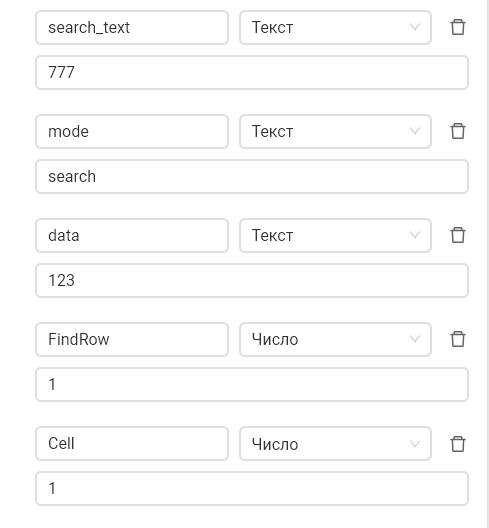Open type dropdown for search_text parameter

click(x=335, y=27)
